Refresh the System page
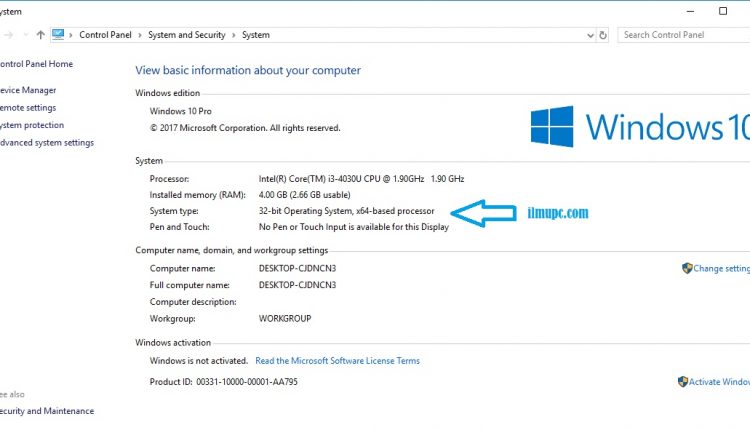750x430 pixels. point(603,35)
